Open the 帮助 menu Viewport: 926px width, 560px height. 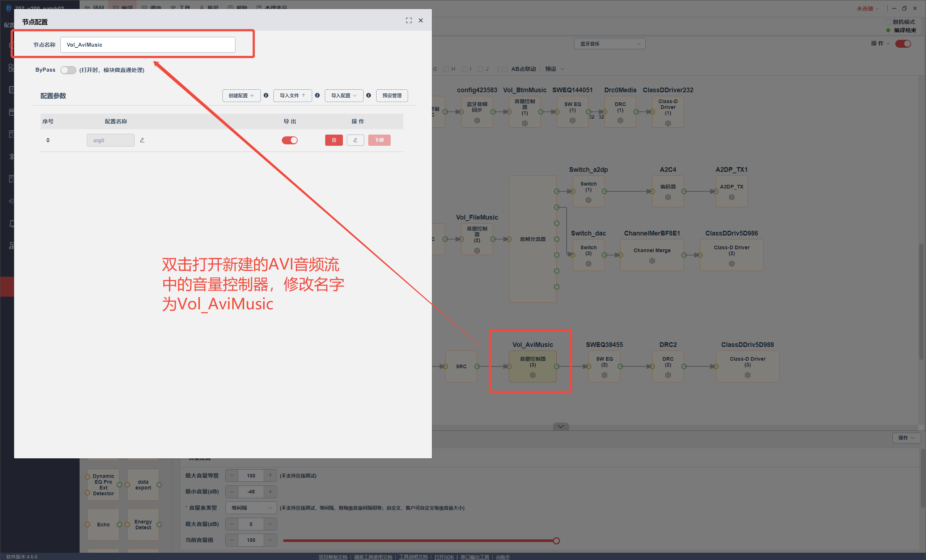[238, 8]
